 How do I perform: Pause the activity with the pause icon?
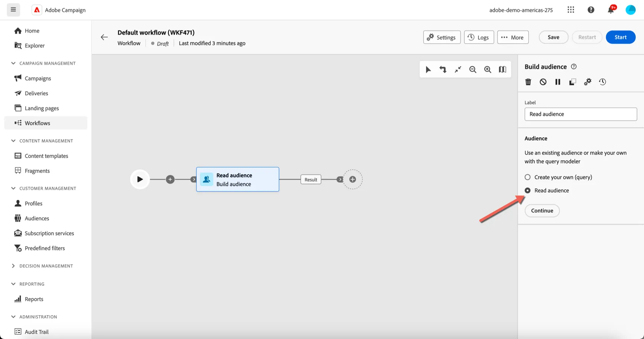tap(558, 82)
